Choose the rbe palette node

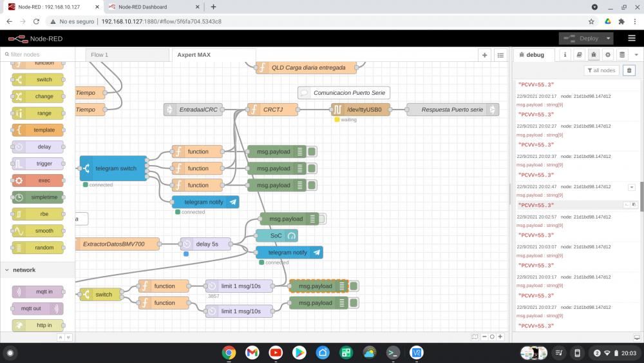[38, 214]
